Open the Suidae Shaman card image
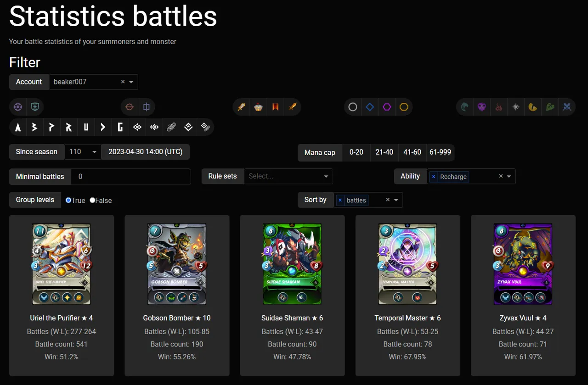 coord(292,264)
